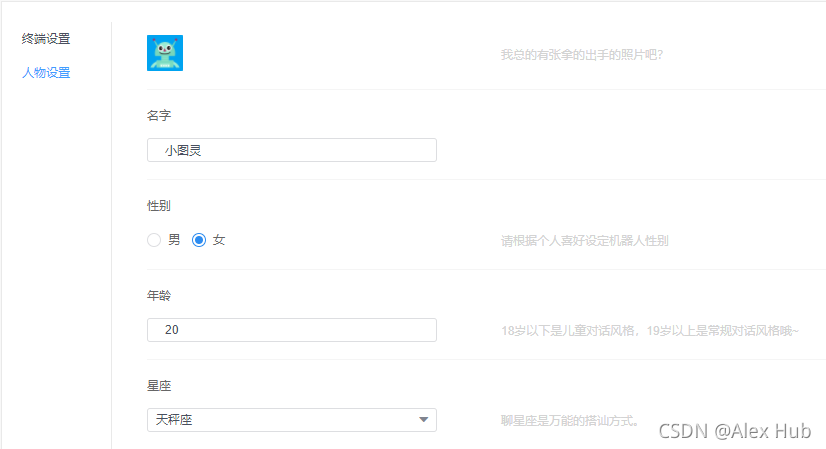Select the 男 radio button
This screenshot has width=826, height=449.
click(154, 240)
